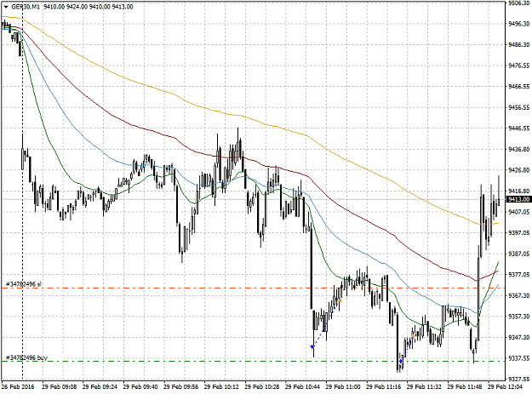Click price label 9377.05 on the scale
The height and width of the screenshot is (394, 532).
(x=518, y=274)
